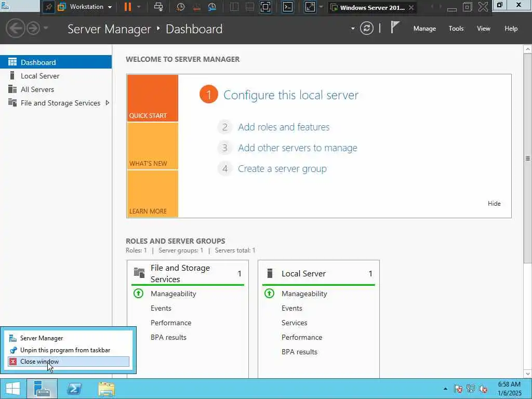The image size is (532, 399).
Task: Open File Explorer from the taskbar
Action: pos(106,389)
